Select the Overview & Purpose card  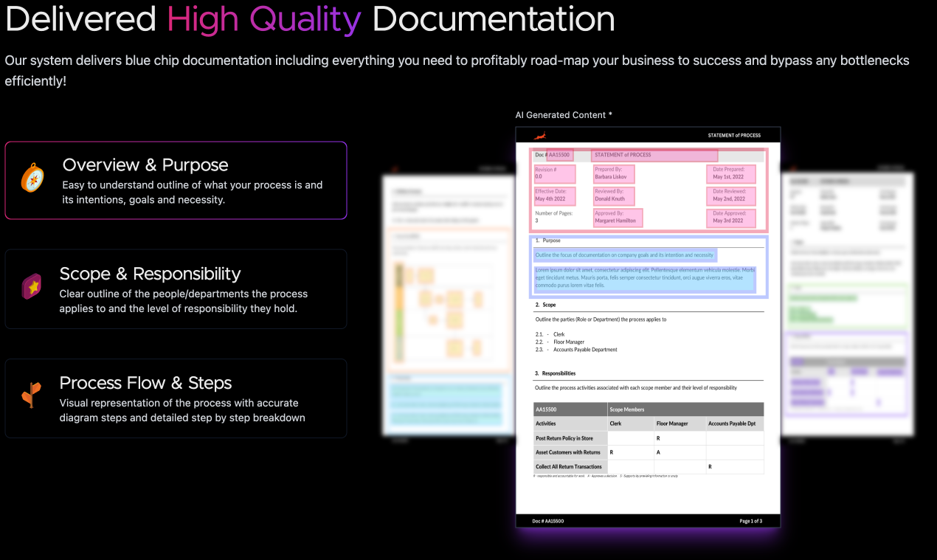tap(176, 180)
